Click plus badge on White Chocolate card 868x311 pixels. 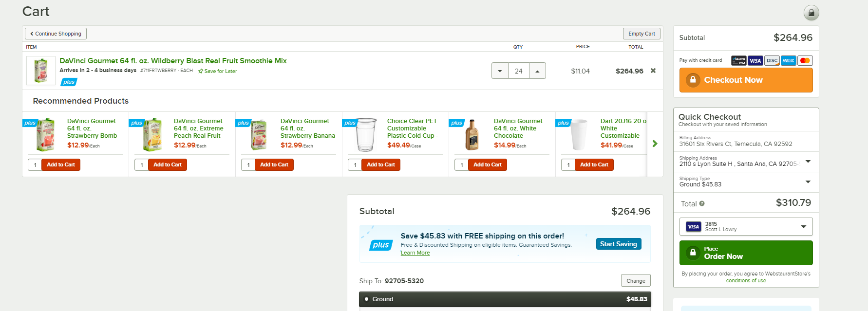pyautogui.click(x=456, y=123)
